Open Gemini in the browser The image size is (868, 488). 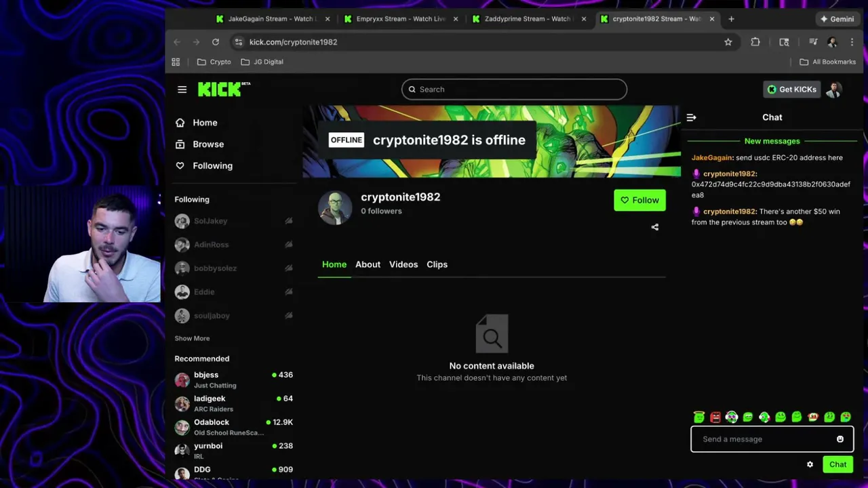tap(837, 19)
